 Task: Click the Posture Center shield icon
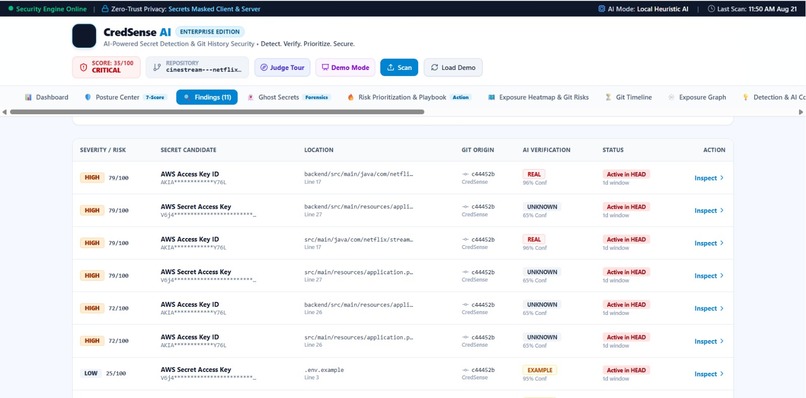pos(88,97)
